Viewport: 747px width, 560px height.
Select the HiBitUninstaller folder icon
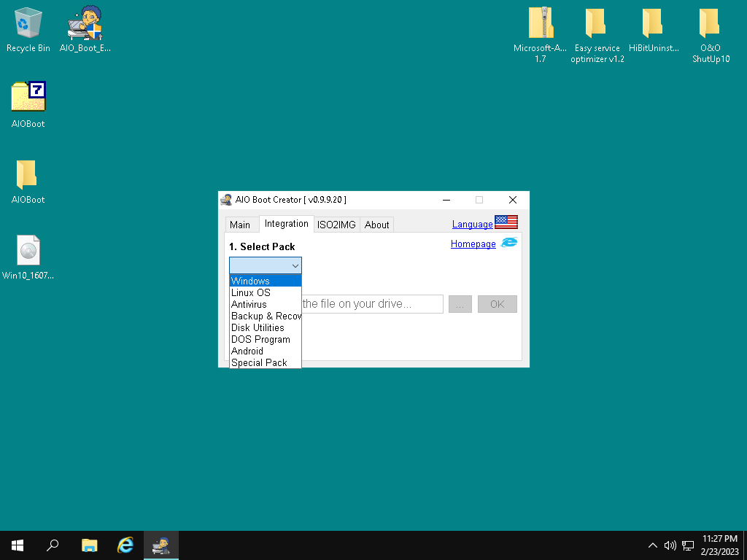coord(654,29)
